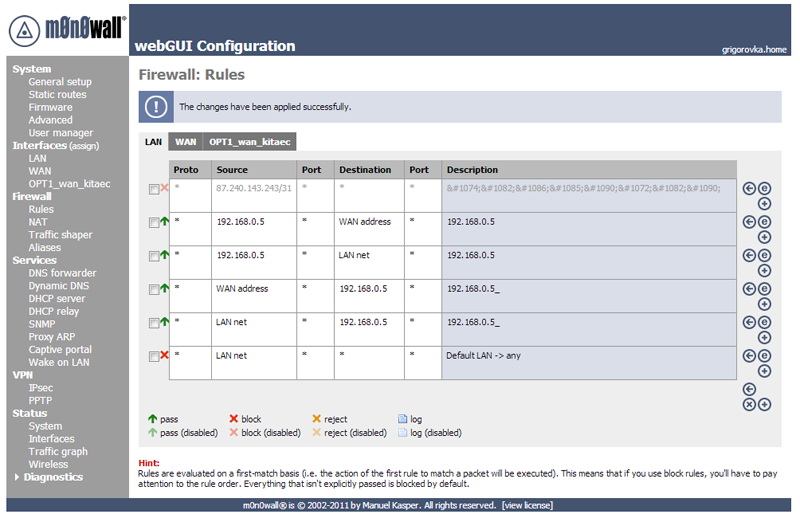The image size is (800, 522).
Task: Add a rule based on Default LAN -> any
Action: [x=764, y=371]
